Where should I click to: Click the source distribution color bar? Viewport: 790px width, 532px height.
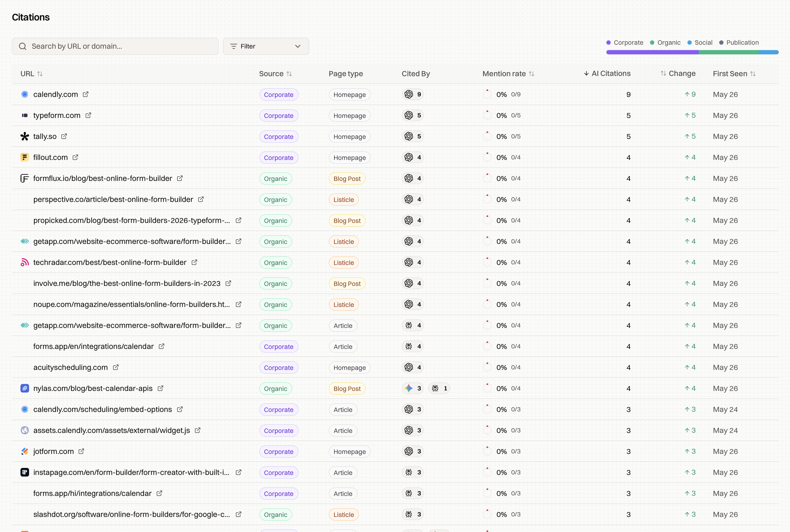tap(692, 52)
